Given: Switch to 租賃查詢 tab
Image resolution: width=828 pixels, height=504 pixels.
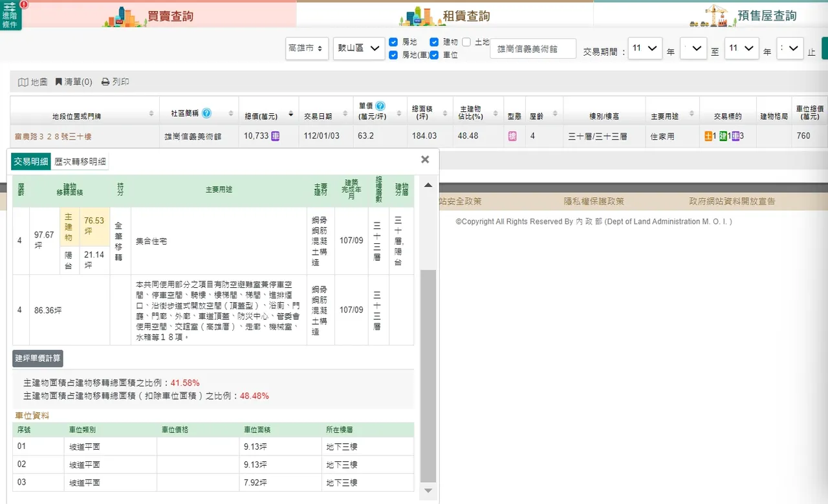Looking at the screenshot, I should [445, 15].
